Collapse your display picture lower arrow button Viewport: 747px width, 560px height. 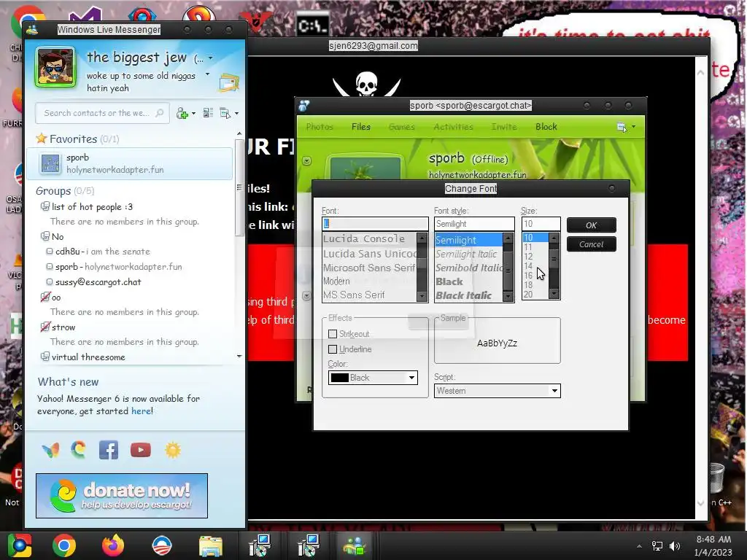click(x=307, y=296)
